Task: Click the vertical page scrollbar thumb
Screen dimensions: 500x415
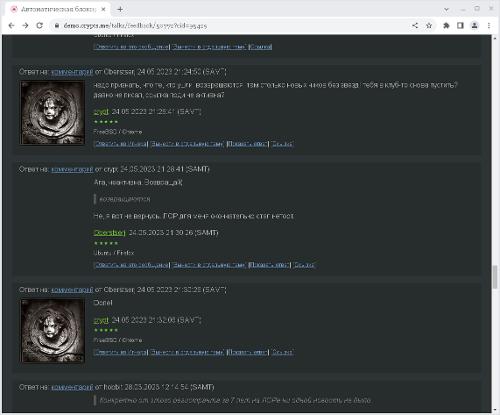Action: (495, 277)
